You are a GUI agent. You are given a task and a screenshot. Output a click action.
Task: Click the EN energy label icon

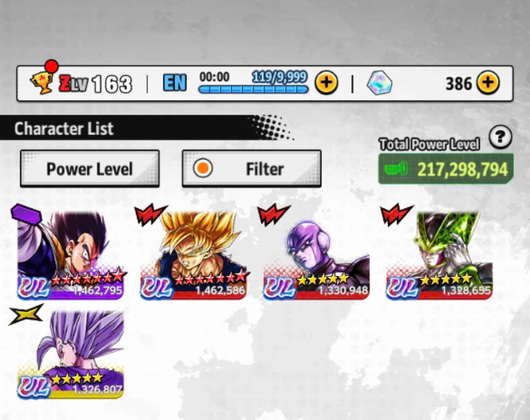tap(174, 83)
